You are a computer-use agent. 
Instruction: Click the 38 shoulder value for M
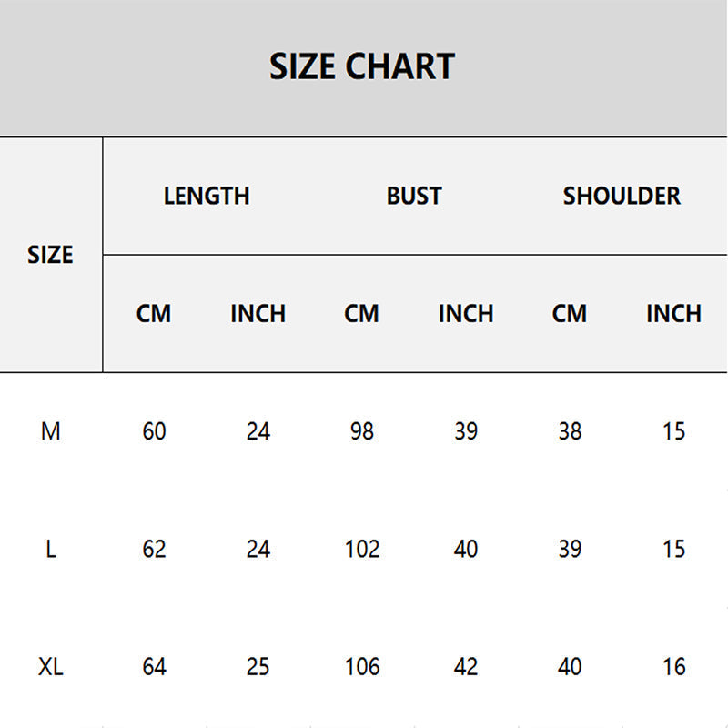[570, 431]
